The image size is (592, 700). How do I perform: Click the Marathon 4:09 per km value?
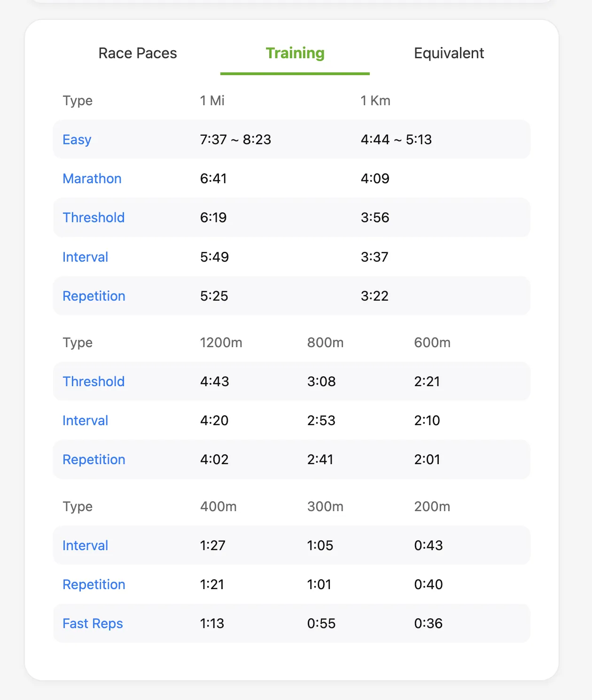pos(375,179)
